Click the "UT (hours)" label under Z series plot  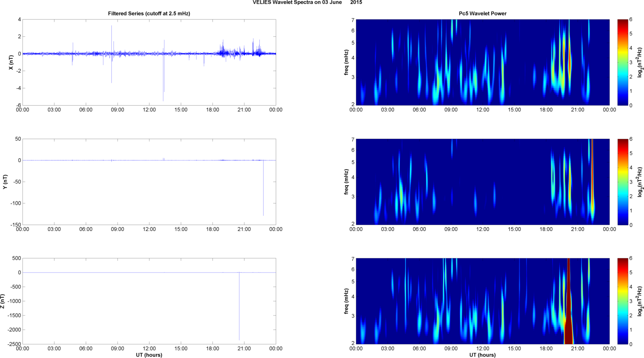[149, 355]
